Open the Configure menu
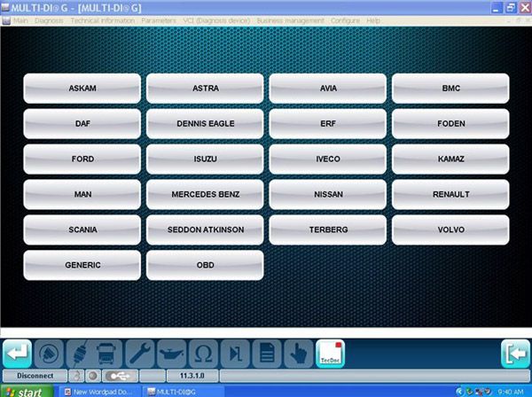 pyautogui.click(x=345, y=20)
